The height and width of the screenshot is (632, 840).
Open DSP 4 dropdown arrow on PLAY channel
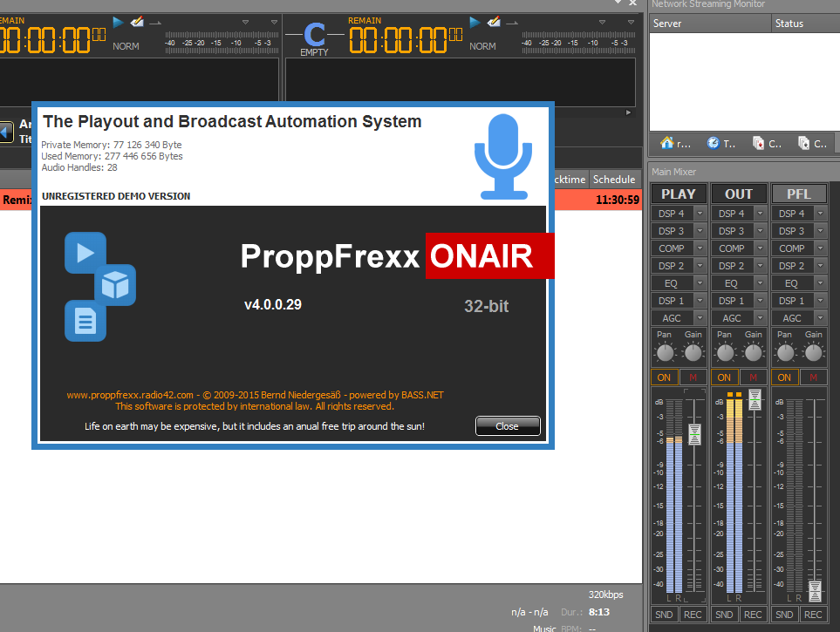[700, 214]
